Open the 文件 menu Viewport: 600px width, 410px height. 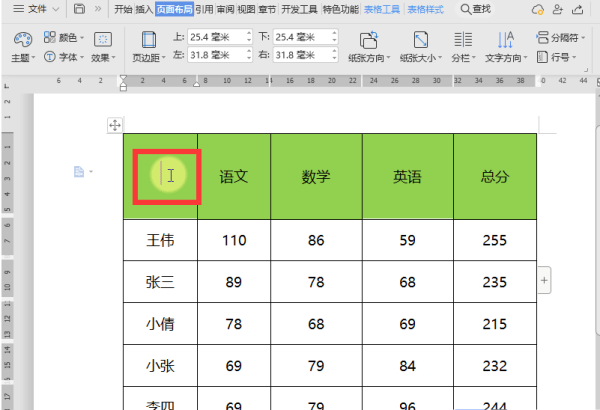tap(36, 9)
